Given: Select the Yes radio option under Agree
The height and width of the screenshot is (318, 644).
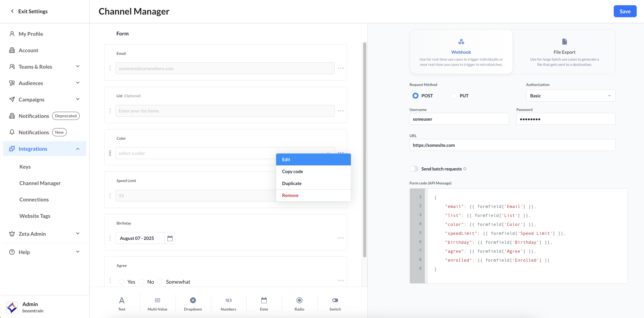Looking at the screenshot, I should (121, 282).
